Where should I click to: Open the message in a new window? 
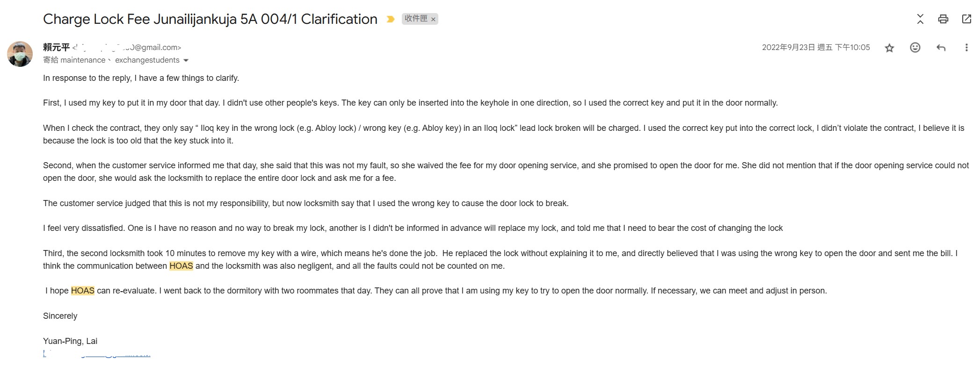966,19
